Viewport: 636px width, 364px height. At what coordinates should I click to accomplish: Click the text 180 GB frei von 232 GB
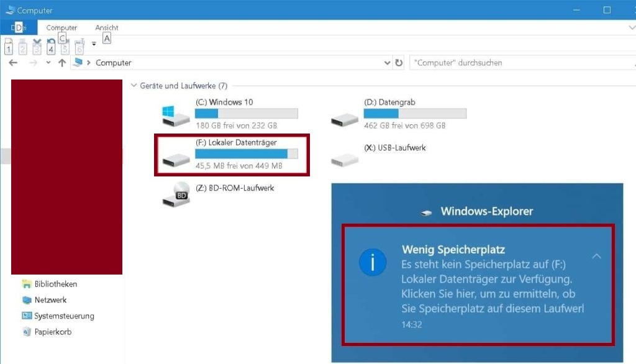tap(237, 126)
